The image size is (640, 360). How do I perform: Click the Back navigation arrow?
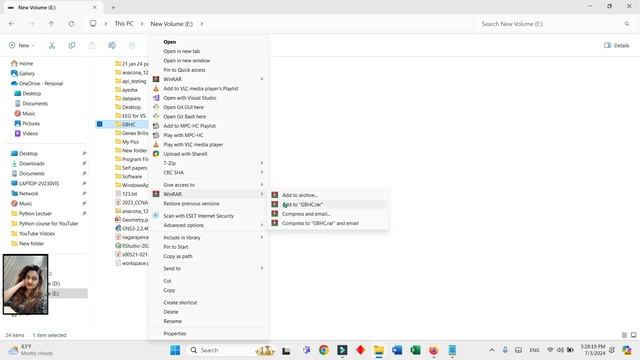click(11, 24)
